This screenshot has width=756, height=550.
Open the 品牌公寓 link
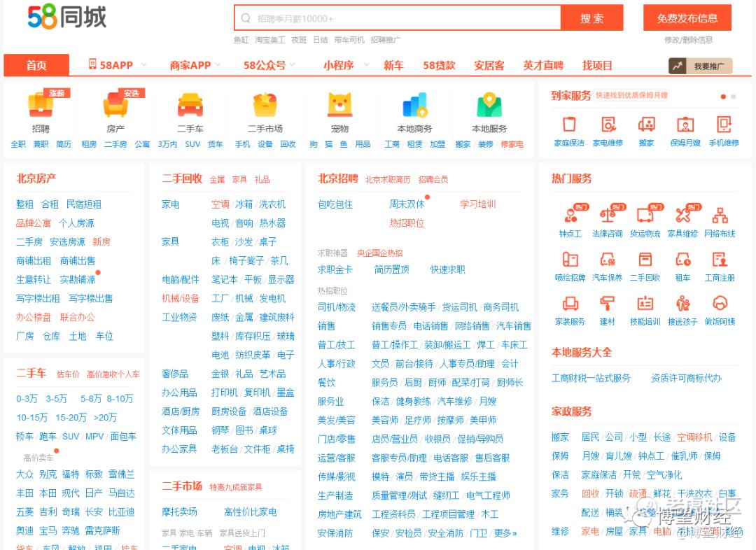[x=34, y=223]
